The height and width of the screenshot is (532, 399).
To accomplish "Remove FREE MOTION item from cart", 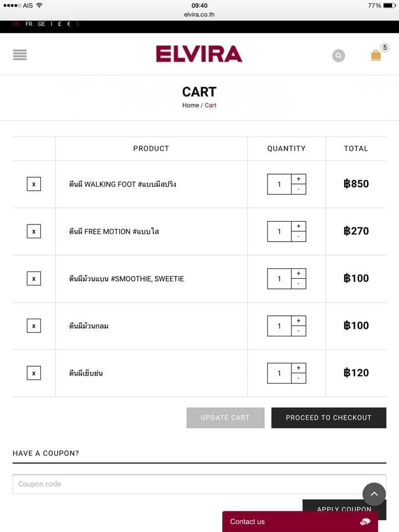I will click(34, 231).
